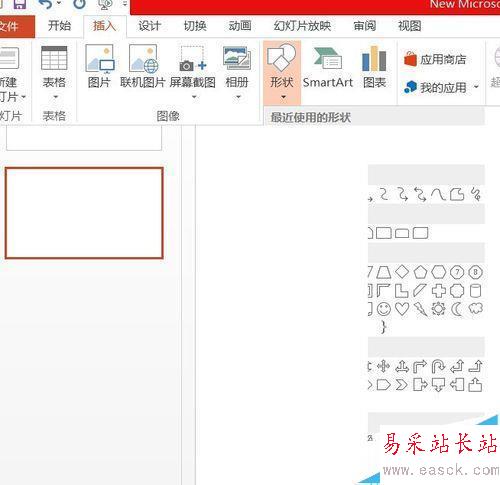Switch to the 动画 Animations tab
Image resolution: width=500 pixels, height=485 pixels.
(240, 26)
